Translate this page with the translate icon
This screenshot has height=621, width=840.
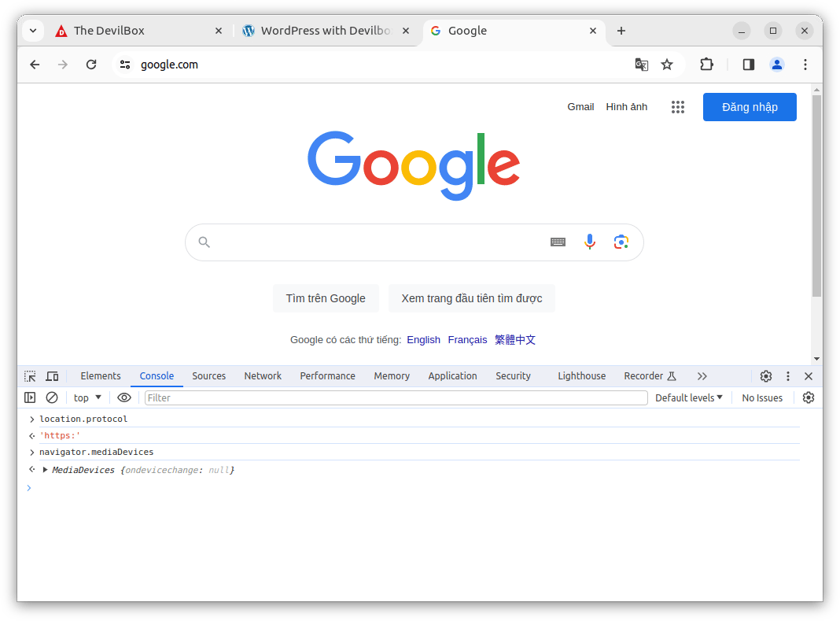click(x=641, y=65)
